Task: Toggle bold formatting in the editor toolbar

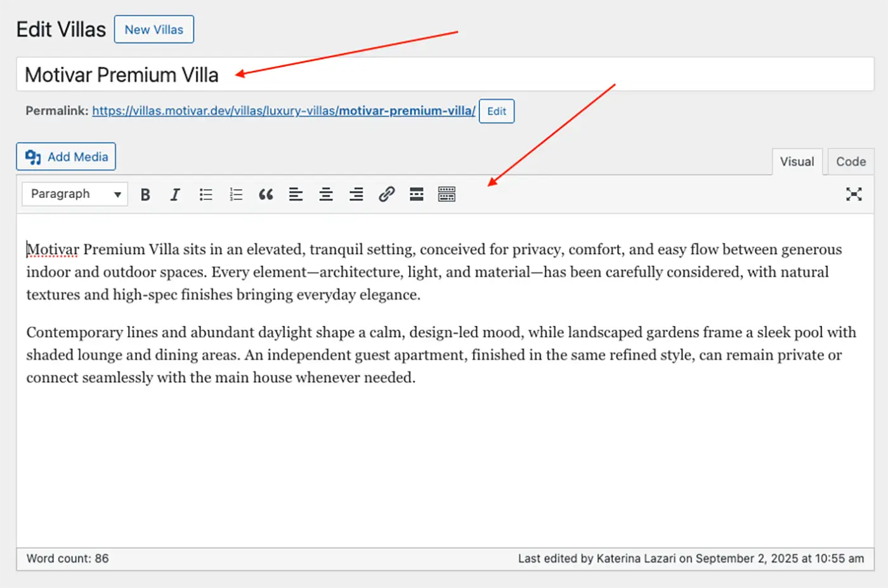Action: coord(145,194)
